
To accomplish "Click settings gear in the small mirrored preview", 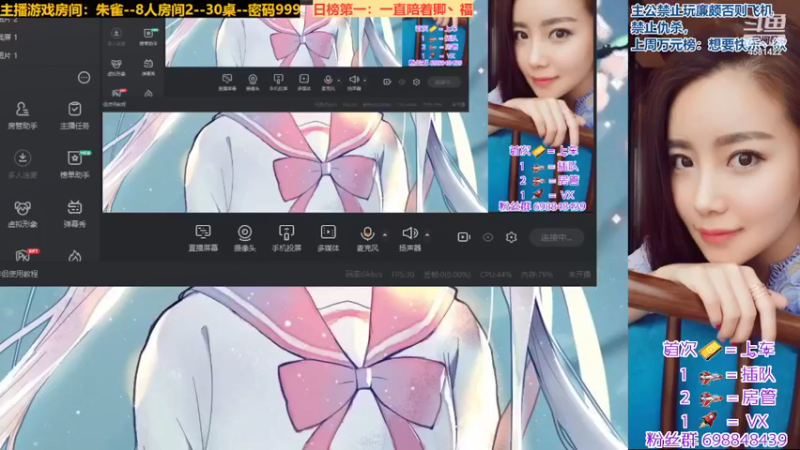I will pos(416,82).
